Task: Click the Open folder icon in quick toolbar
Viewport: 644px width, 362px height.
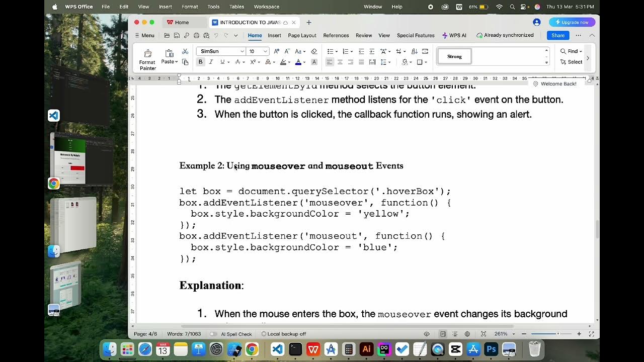Action: 167,36
